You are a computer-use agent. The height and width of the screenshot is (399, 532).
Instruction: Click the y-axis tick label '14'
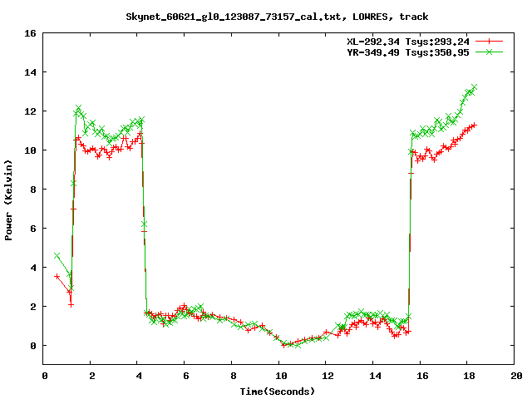pyautogui.click(x=30, y=72)
